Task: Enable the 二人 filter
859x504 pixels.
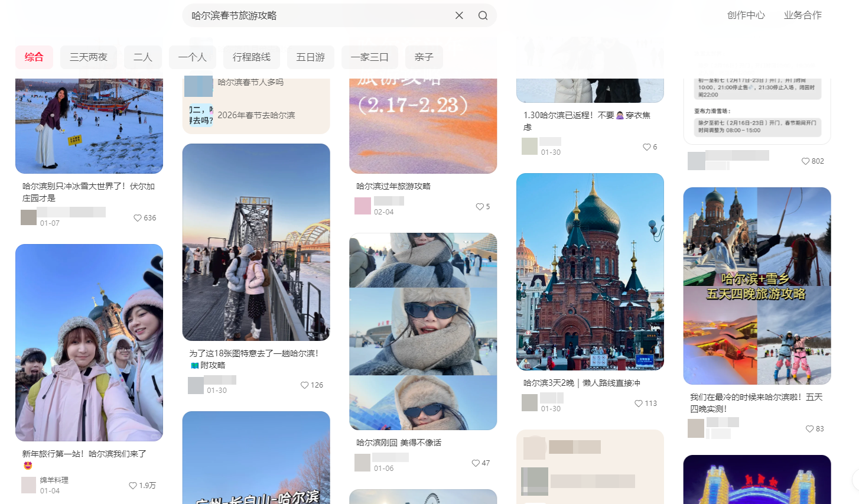Action: click(142, 57)
